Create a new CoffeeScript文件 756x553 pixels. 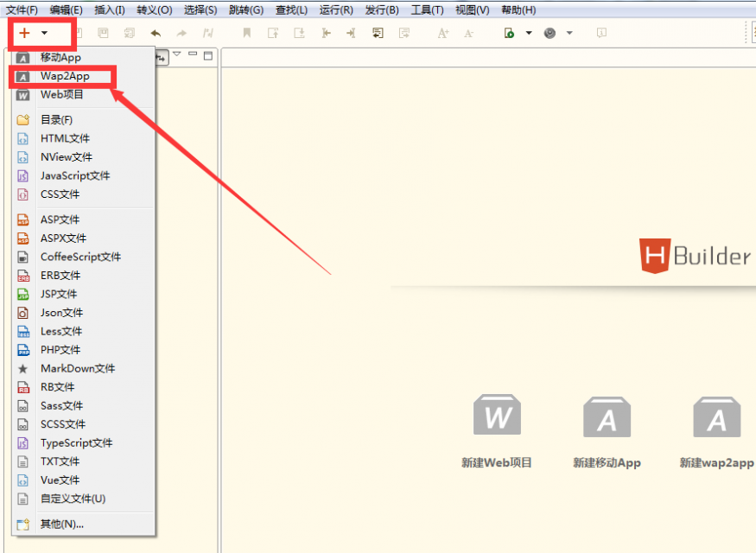[83, 257]
